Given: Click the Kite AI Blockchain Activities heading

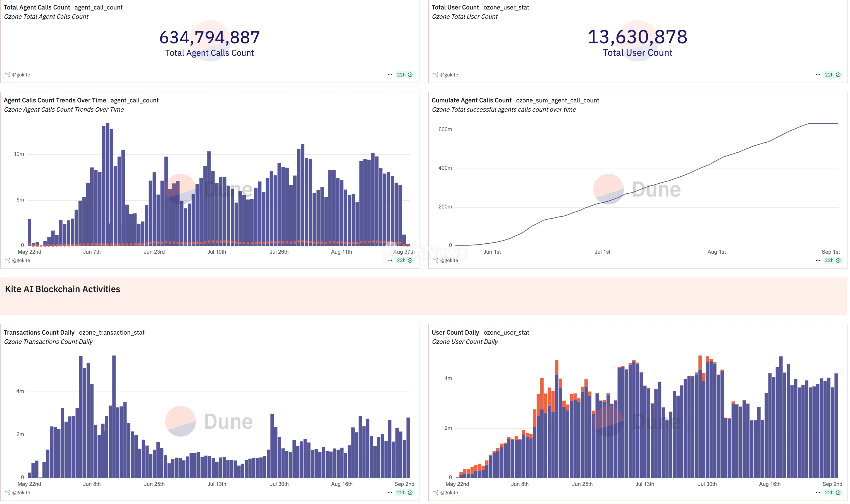Looking at the screenshot, I should (63, 289).
